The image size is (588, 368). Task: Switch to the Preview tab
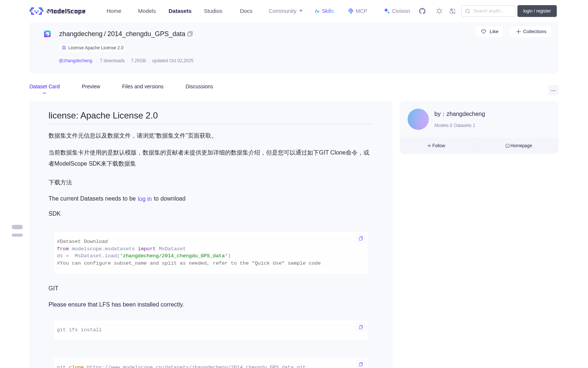[x=91, y=86]
